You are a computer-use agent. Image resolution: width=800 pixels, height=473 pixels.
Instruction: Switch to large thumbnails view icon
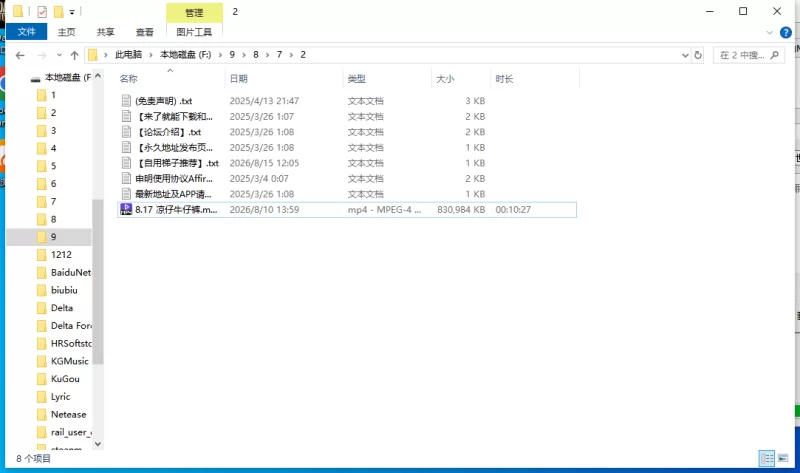click(783, 458)
